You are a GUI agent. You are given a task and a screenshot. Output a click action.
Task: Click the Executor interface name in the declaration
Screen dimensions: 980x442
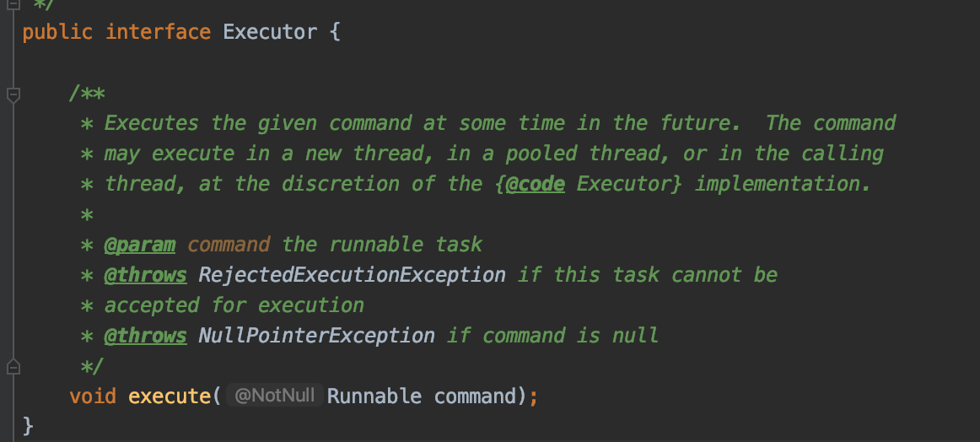(270, 32)
